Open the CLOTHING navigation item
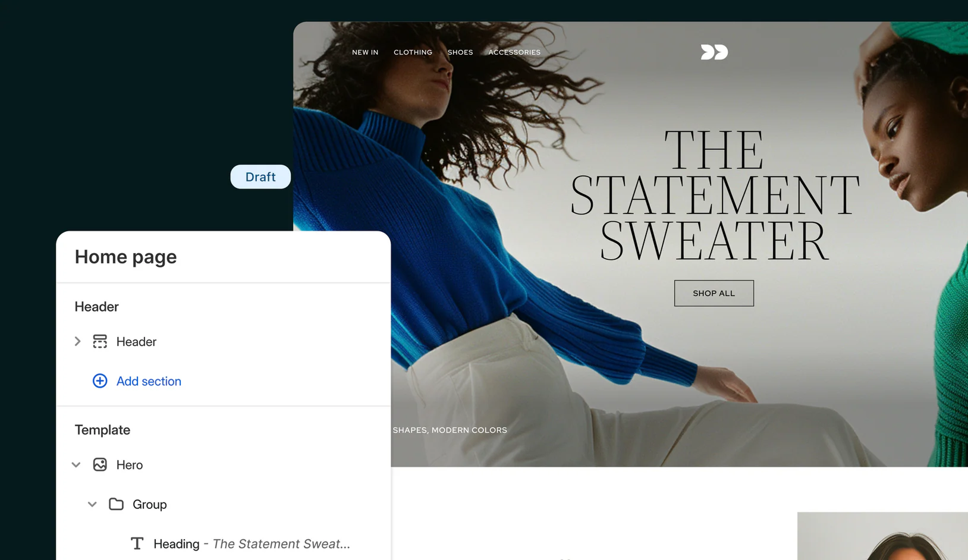The image size is (968, 560). tap(413, 52)
